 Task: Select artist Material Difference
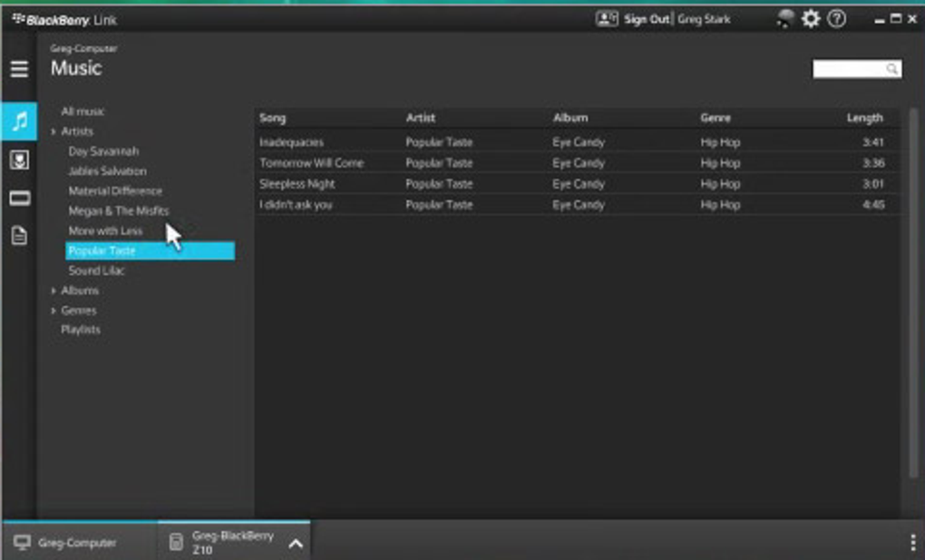(115, 191)
